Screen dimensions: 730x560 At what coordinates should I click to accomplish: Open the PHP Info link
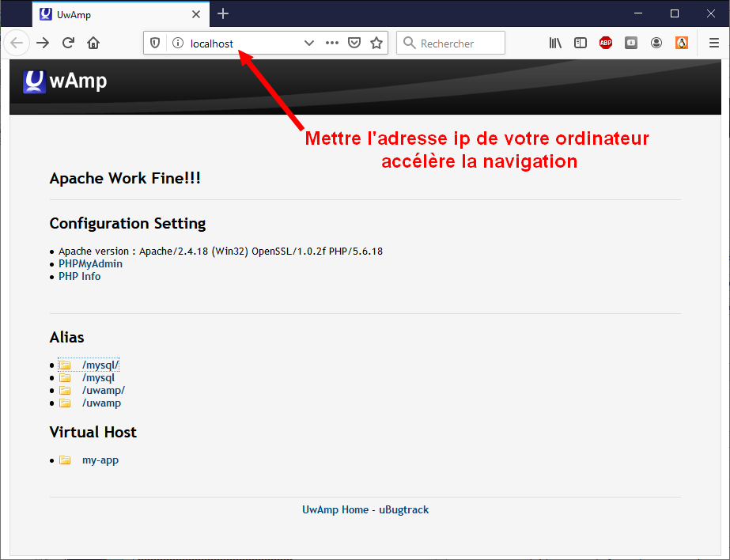tap(79, 276)
